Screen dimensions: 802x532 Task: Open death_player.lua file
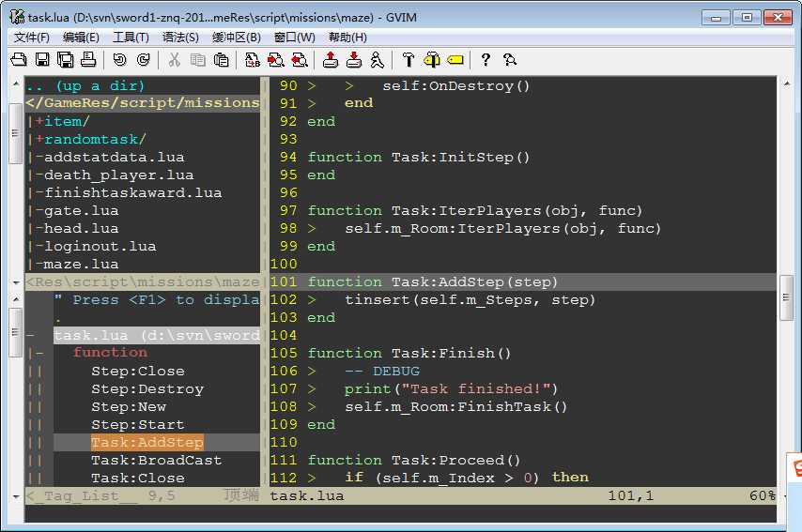click(118, 175)
